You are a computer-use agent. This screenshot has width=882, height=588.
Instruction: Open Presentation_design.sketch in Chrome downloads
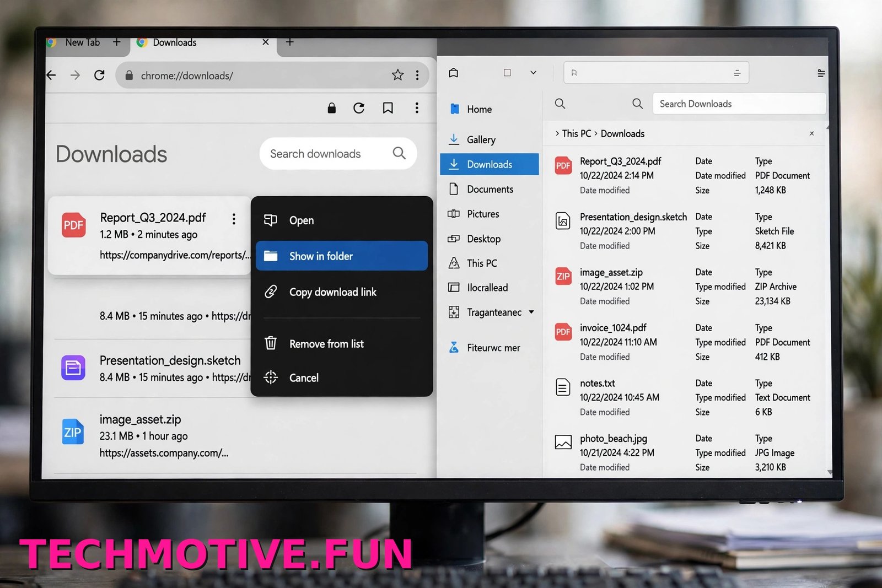[170, 360]
